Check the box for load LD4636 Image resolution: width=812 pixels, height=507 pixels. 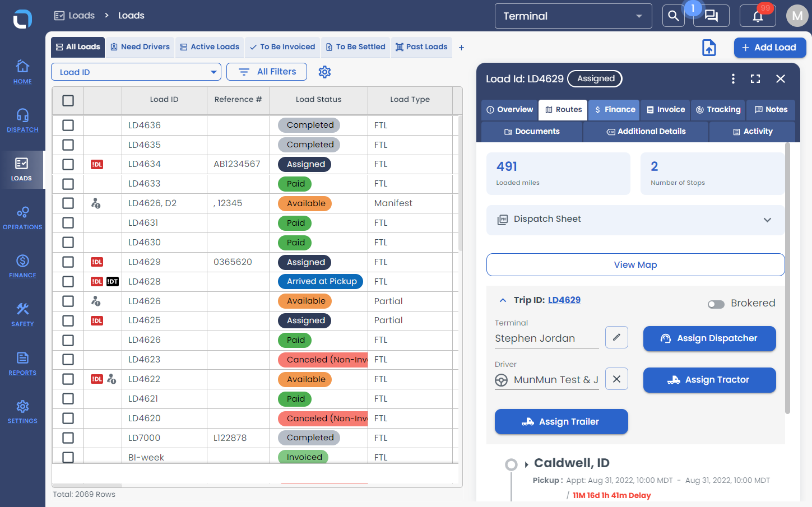tap(68, 125)
